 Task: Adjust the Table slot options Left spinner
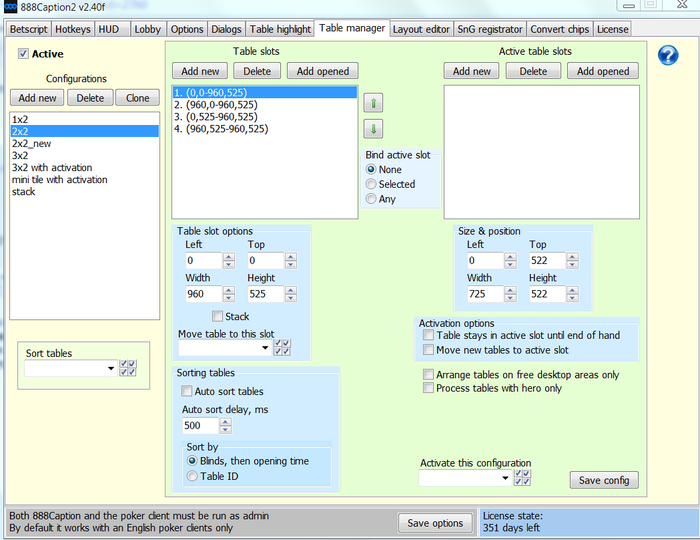pyautogui.click(x=229, y=261)
